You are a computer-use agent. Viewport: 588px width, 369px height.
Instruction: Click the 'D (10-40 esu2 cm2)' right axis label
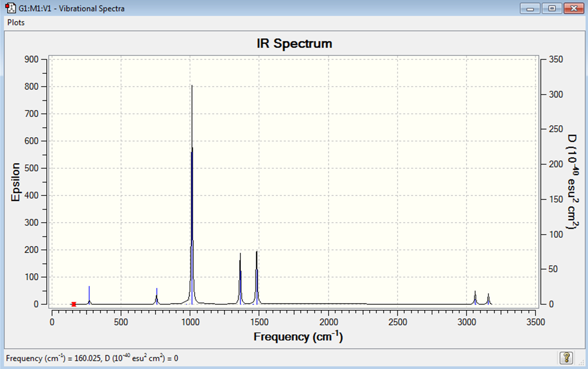pos(572,182)
